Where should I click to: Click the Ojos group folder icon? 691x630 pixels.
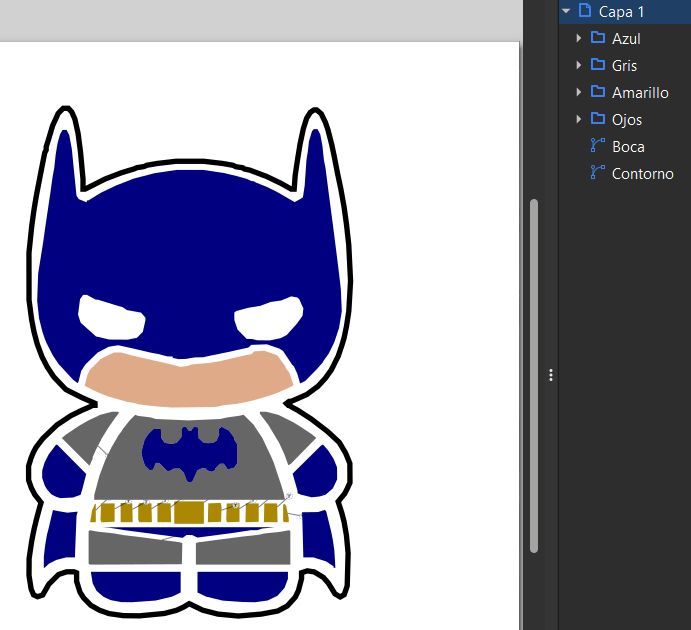[598, 118]
